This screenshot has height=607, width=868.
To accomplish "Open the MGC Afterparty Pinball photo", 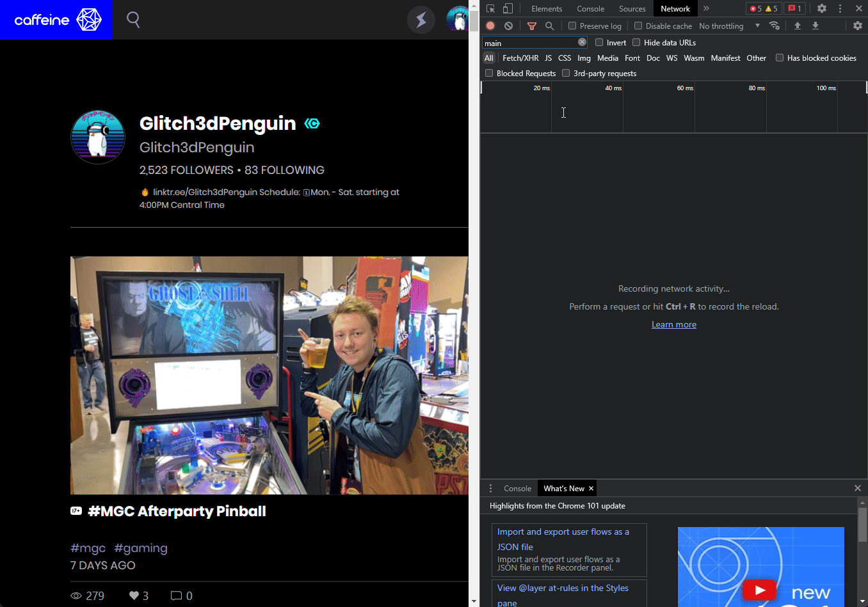I will [x=269, y=375].
